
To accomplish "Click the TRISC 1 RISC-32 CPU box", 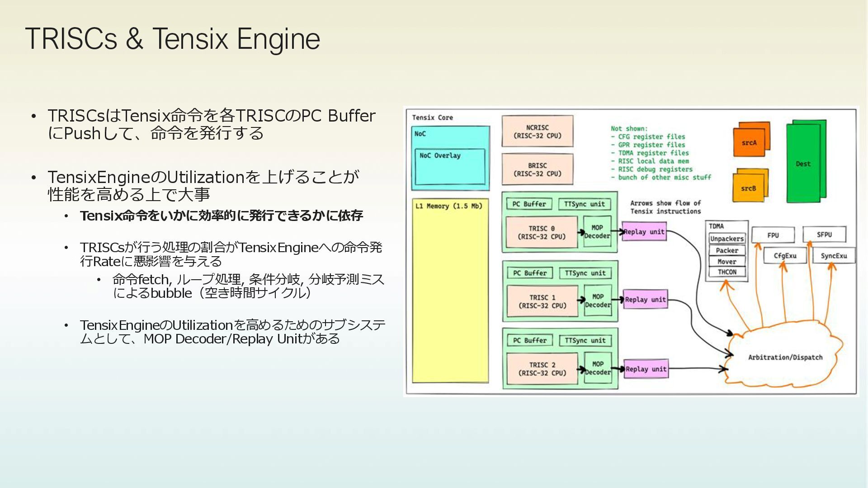I will (x=542, y=301).
